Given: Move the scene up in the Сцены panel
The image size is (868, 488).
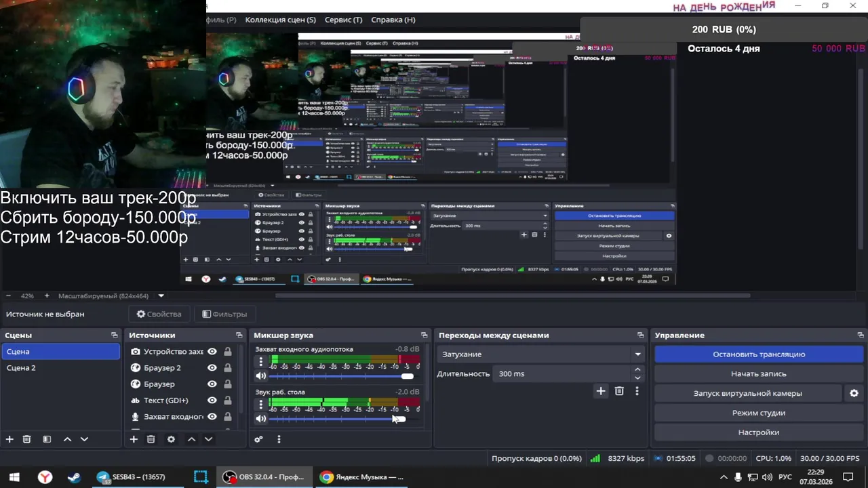Looking at the screenshot, I should pyautogui.click(x=67, y=439).
